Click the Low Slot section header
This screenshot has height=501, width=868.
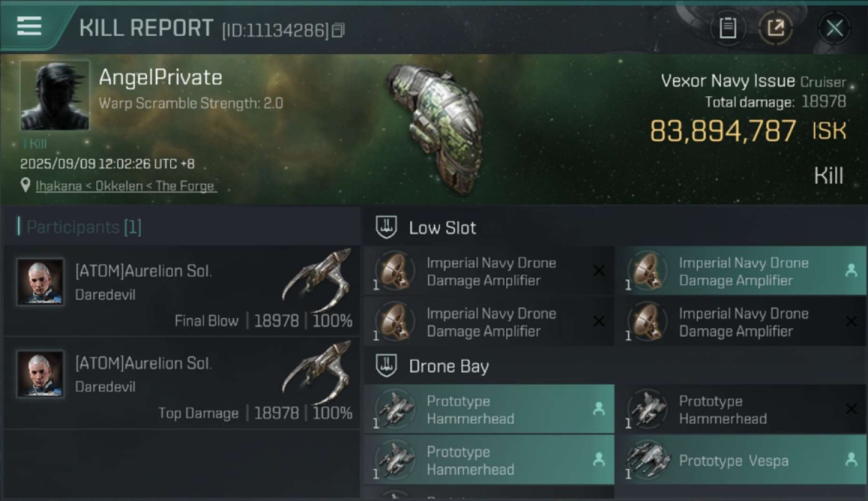442,228
